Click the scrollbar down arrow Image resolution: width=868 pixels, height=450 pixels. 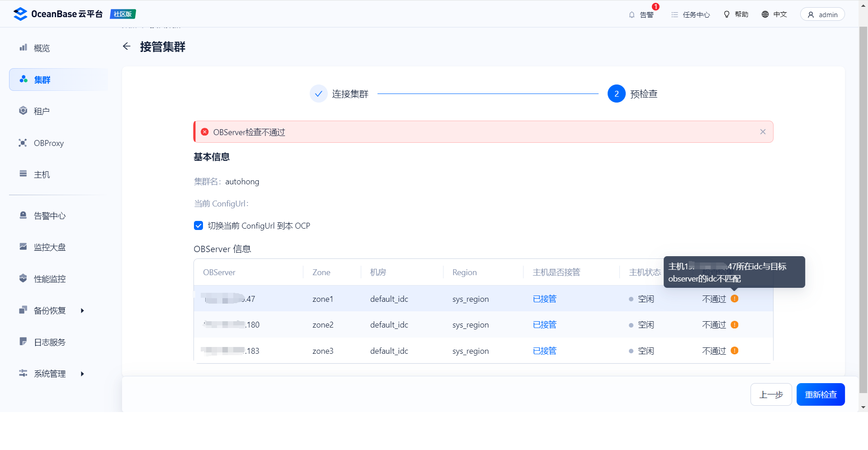(x=863, y=407)
